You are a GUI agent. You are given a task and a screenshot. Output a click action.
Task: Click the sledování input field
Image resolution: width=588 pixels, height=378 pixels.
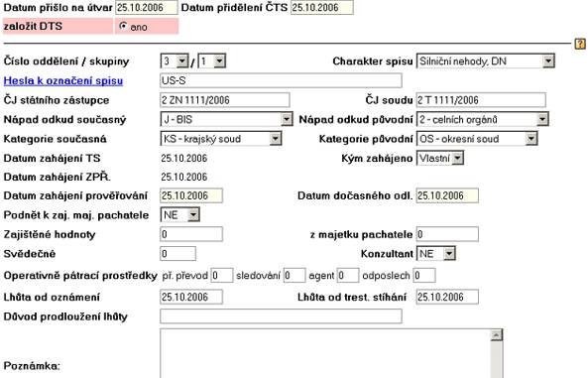pyautogui.click(x=294, y=276)
